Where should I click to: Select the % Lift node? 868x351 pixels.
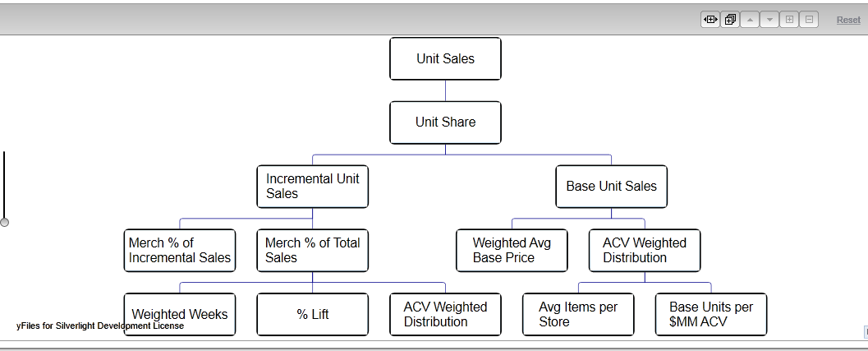[312, 315]
